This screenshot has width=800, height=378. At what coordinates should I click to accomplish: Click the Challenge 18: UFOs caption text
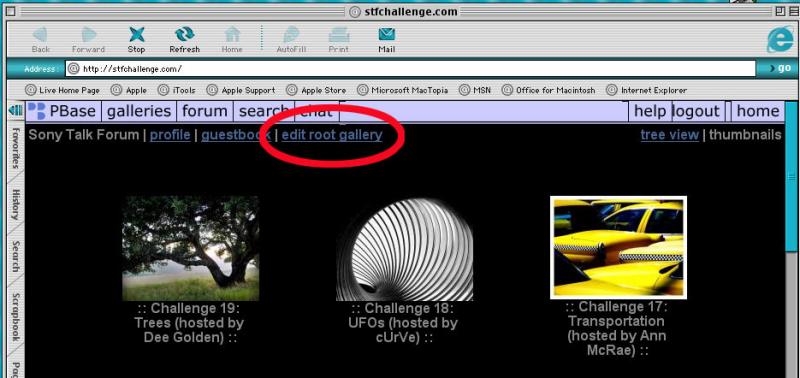(403, 323)
